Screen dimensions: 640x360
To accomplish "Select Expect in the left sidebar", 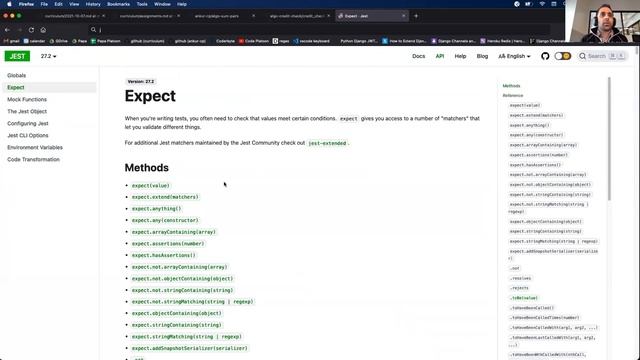I will 49,87.
